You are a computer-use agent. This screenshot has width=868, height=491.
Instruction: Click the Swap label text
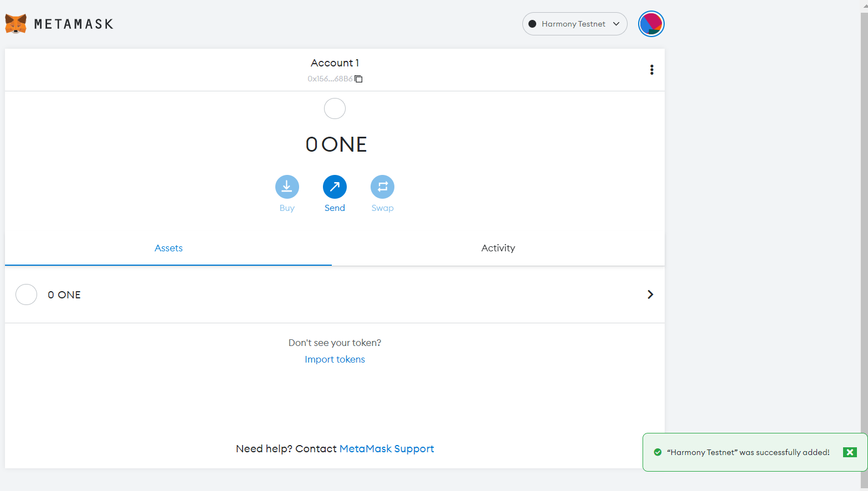[x=382, y=208]
